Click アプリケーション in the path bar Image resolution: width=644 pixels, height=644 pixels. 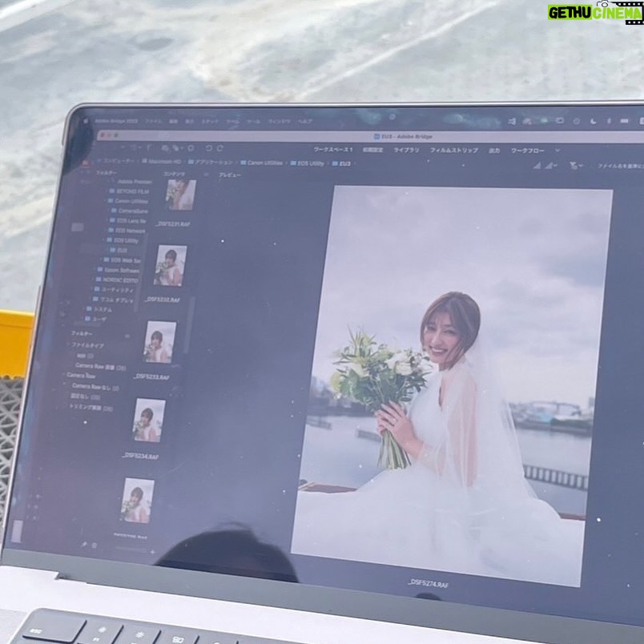[x=211, y=163]
